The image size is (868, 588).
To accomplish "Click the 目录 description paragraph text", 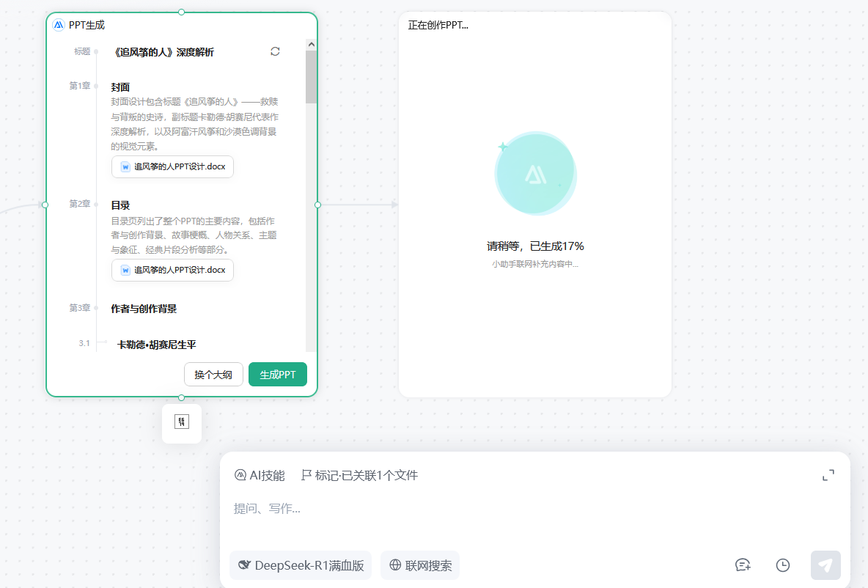I will click(194, 235).
